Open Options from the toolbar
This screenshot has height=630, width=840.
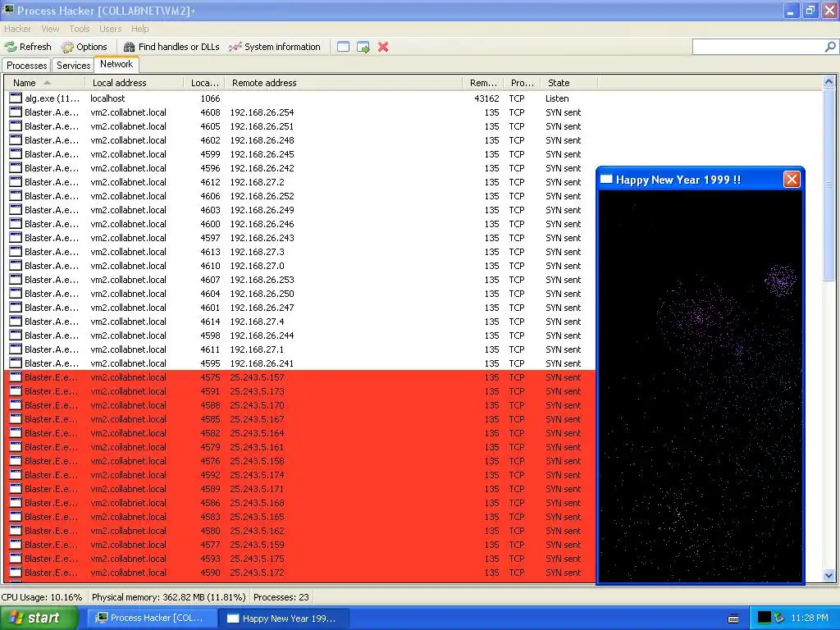84,47
